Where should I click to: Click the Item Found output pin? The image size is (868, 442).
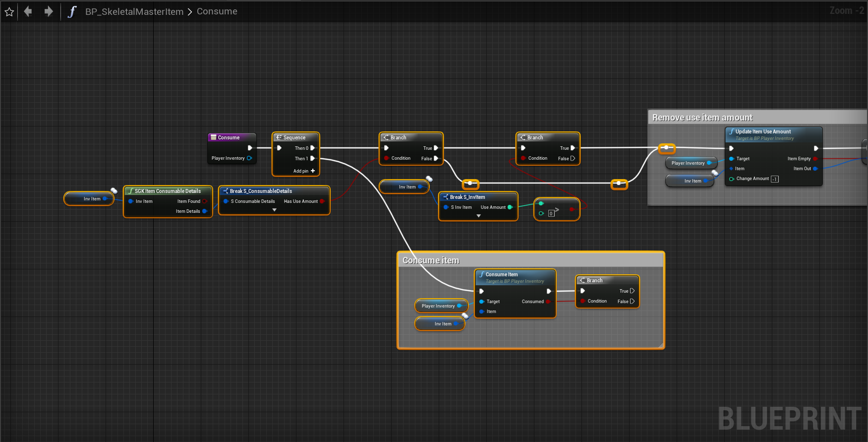tap(204, 201)
